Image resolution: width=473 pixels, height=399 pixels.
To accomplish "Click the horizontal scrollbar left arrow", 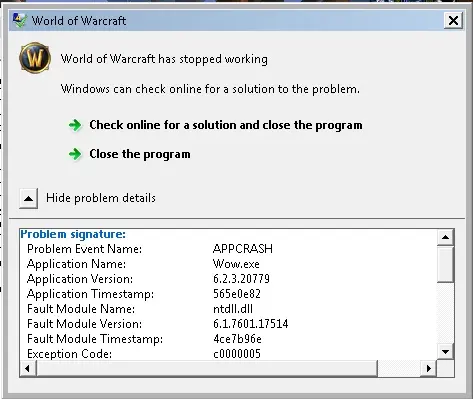I will pyautogui.click(x=28, y=368).
